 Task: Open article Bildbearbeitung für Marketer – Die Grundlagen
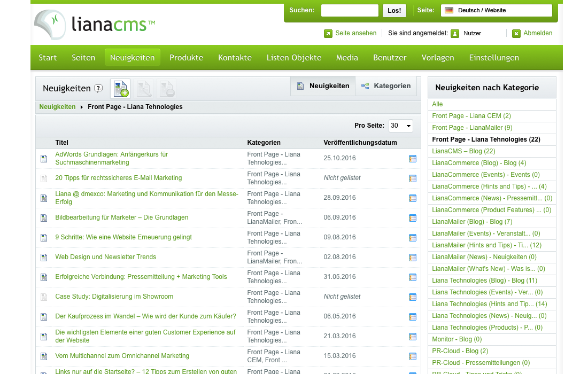tap(121, 217)
